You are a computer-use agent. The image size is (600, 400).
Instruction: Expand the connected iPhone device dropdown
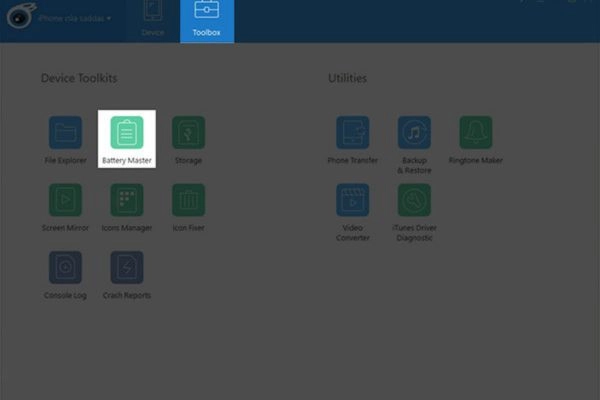click(x=75, y=18)
